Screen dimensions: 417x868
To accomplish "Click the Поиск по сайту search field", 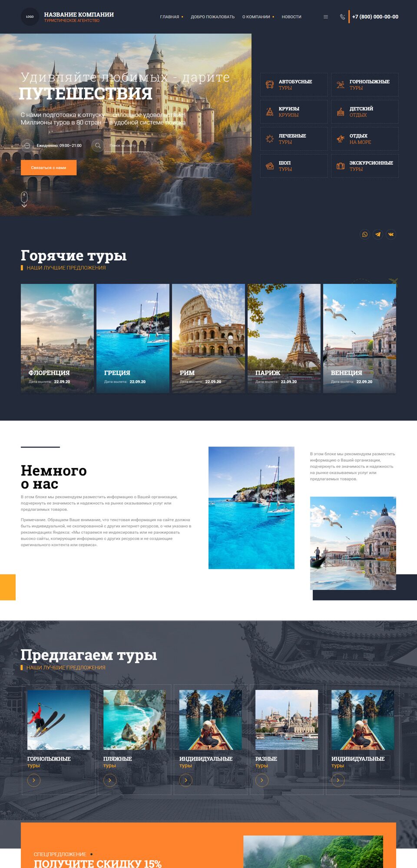I will 126,145.
